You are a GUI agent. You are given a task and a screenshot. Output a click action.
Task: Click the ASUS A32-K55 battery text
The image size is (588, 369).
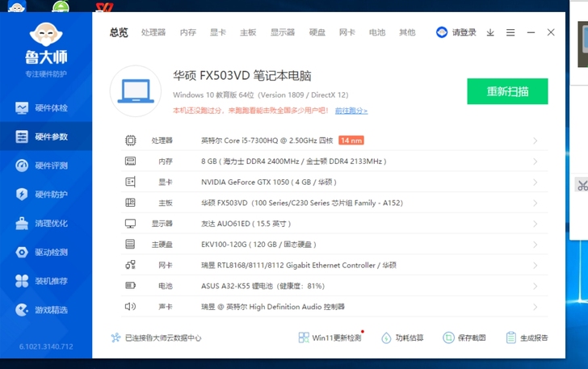click(262, 287)
